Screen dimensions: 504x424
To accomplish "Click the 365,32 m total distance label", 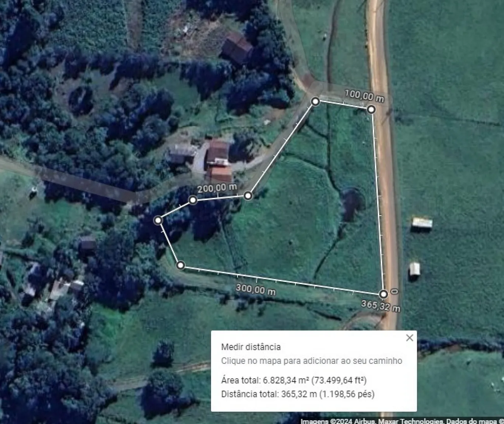I will click(380, 306).
